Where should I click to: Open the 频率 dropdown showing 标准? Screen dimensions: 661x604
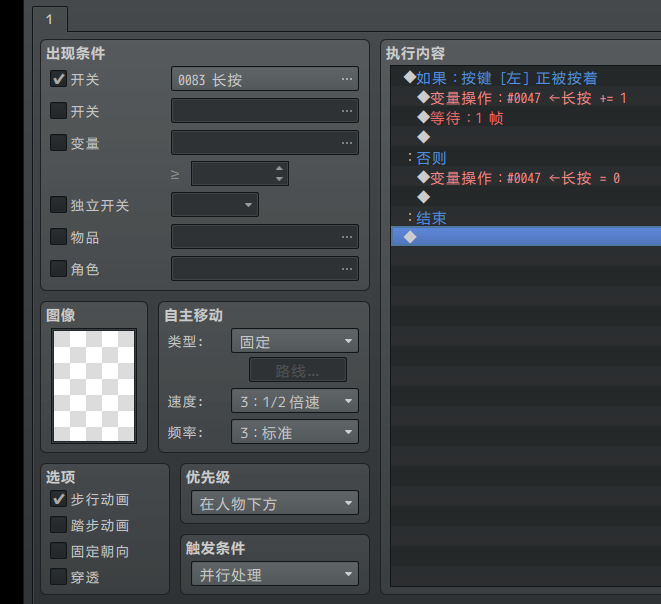tap(295, 432)
